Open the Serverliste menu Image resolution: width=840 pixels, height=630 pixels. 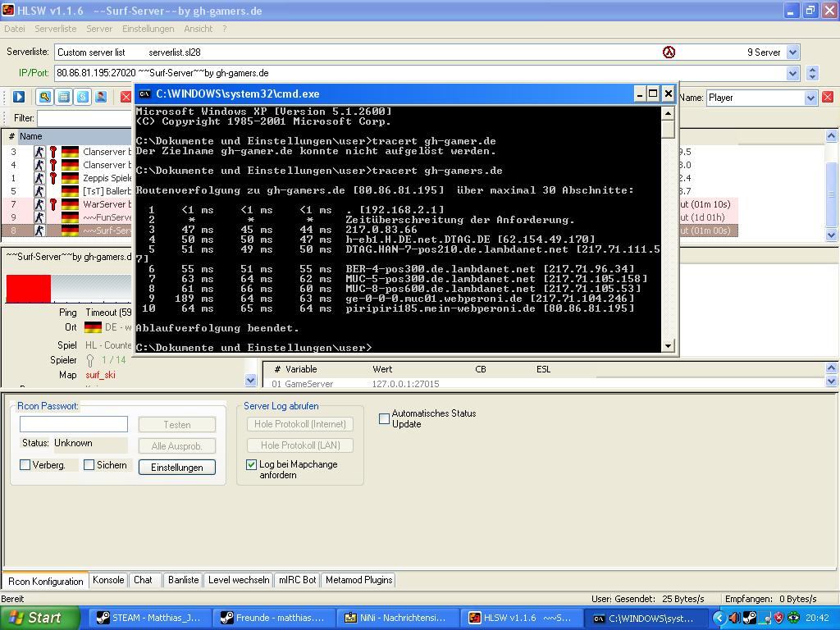pyautogui.click(x=56, y=29)
